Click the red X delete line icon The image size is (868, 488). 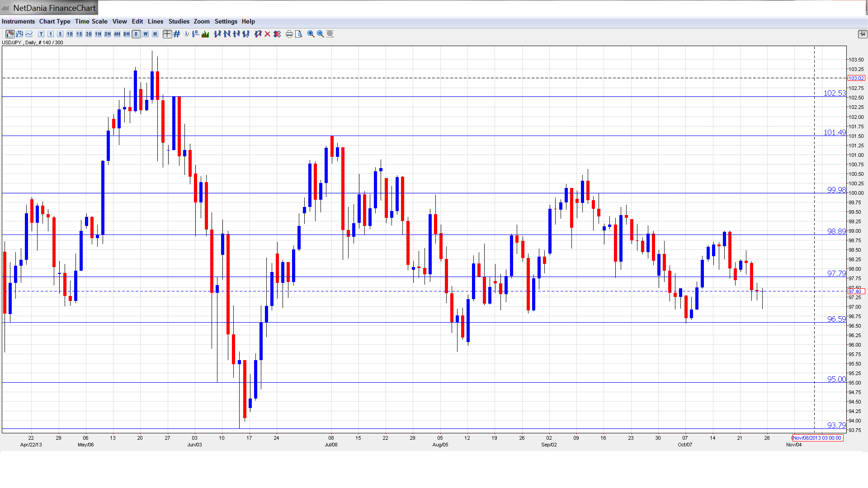[x=268, y=34]
